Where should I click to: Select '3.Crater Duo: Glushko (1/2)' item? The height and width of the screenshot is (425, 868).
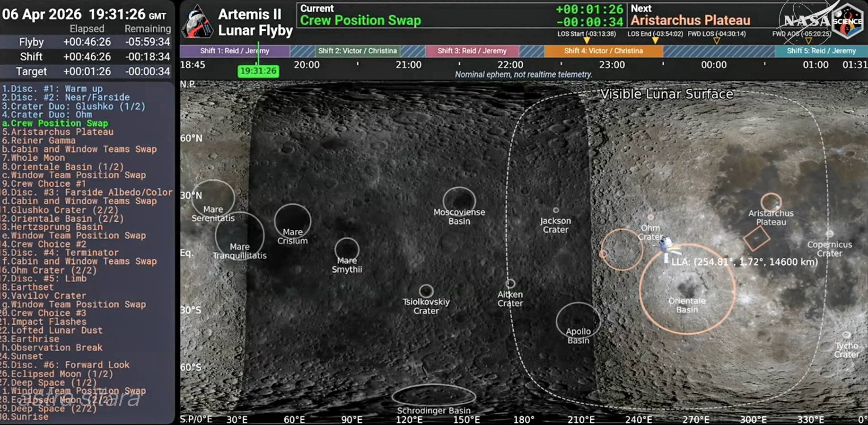point(73,106)
